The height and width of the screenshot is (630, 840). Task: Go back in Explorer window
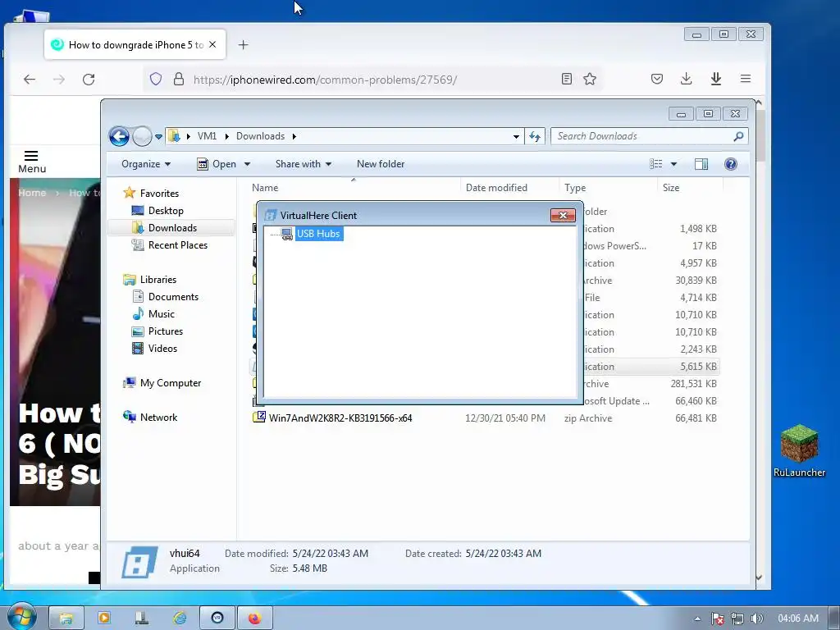tap(119, 137)
